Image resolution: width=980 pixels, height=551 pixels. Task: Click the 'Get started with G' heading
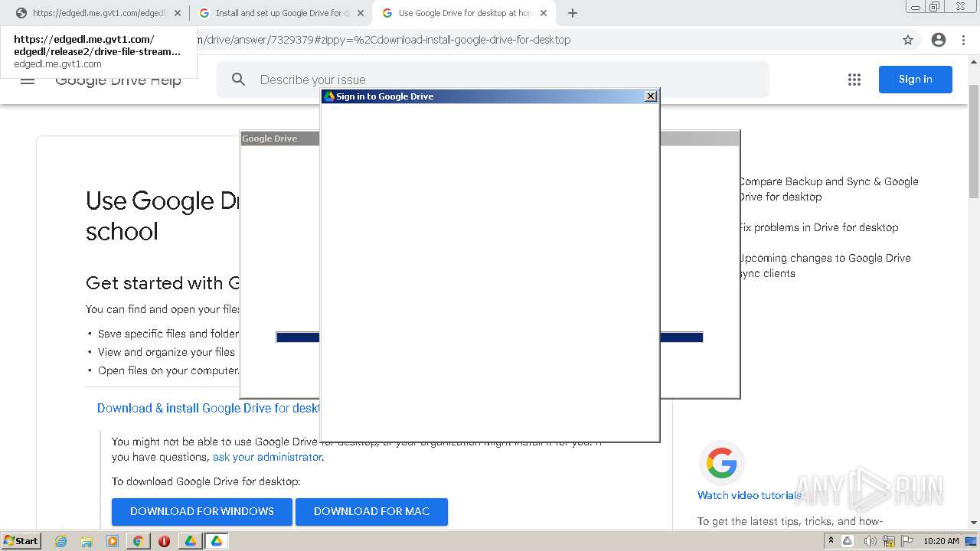[x=164, y=283]
